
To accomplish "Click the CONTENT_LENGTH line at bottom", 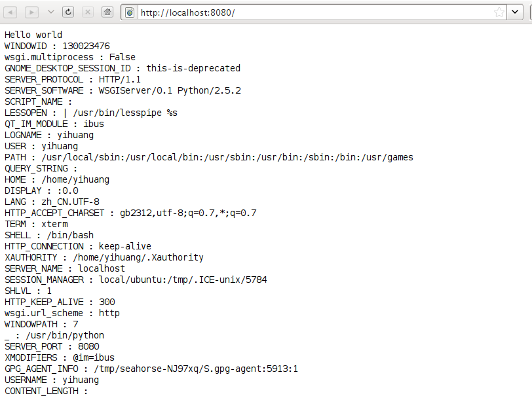I will (x=46, y=391).
